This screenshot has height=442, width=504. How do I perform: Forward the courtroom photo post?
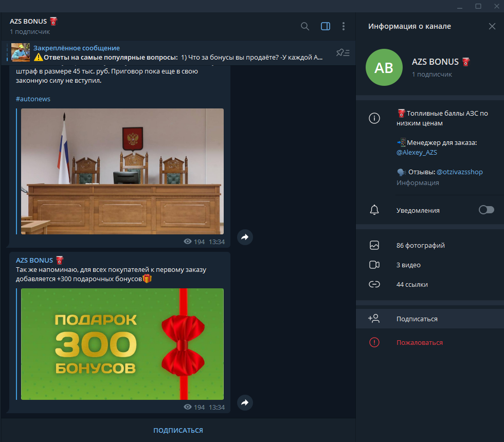point(245,237)
